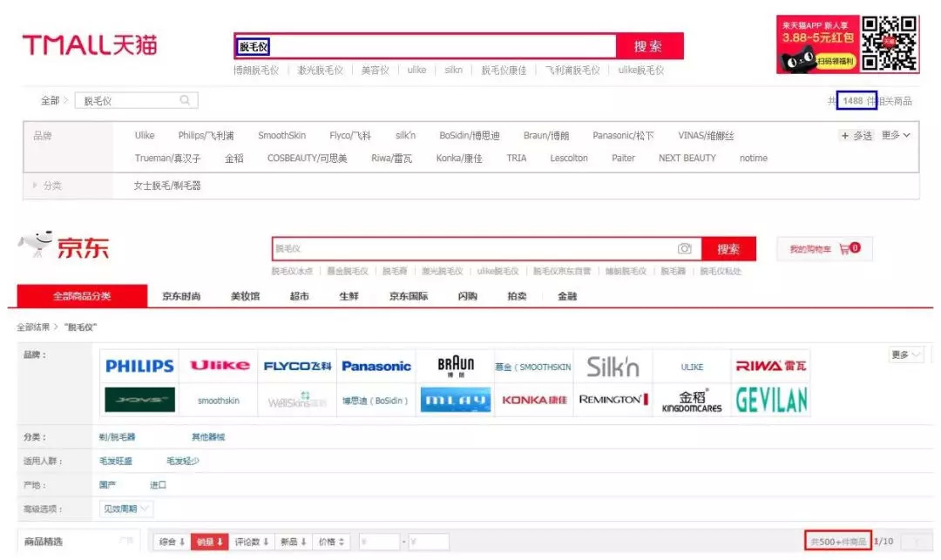Viewport: 941px width, 560px height.
Task: Open the 京东时尚 tab
Action: [181, 296]
